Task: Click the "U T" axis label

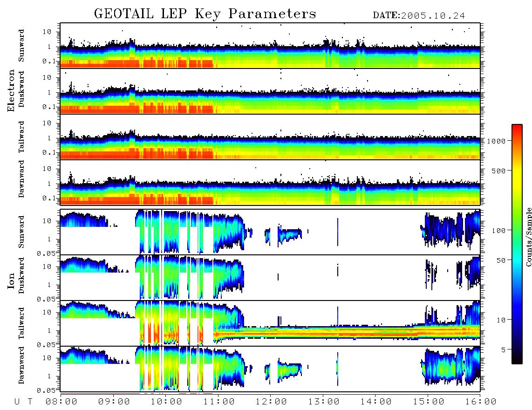Action: 23,402
